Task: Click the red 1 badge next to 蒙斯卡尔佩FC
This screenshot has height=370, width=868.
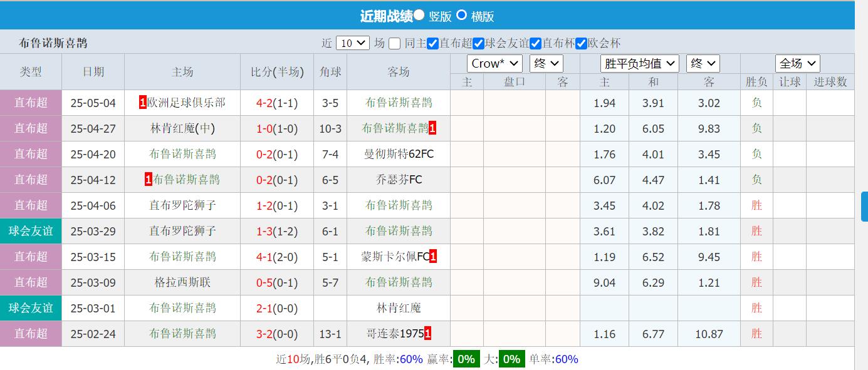Action: [432, 256]
